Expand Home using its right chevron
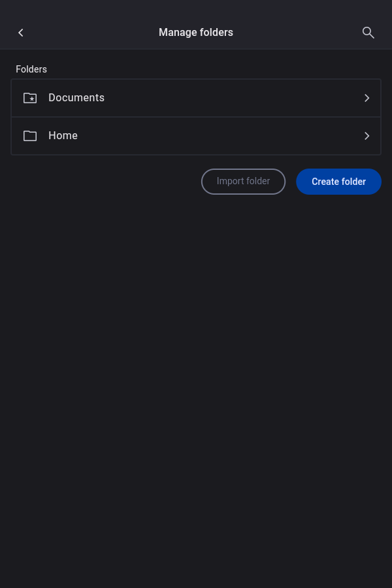 pyautogui.click(x=367, y=136)
